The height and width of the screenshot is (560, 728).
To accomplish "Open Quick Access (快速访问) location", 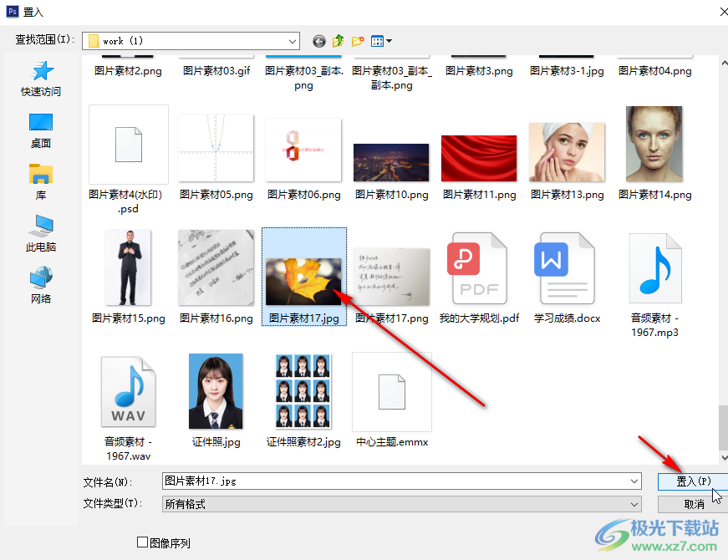I will click(41, 79).
